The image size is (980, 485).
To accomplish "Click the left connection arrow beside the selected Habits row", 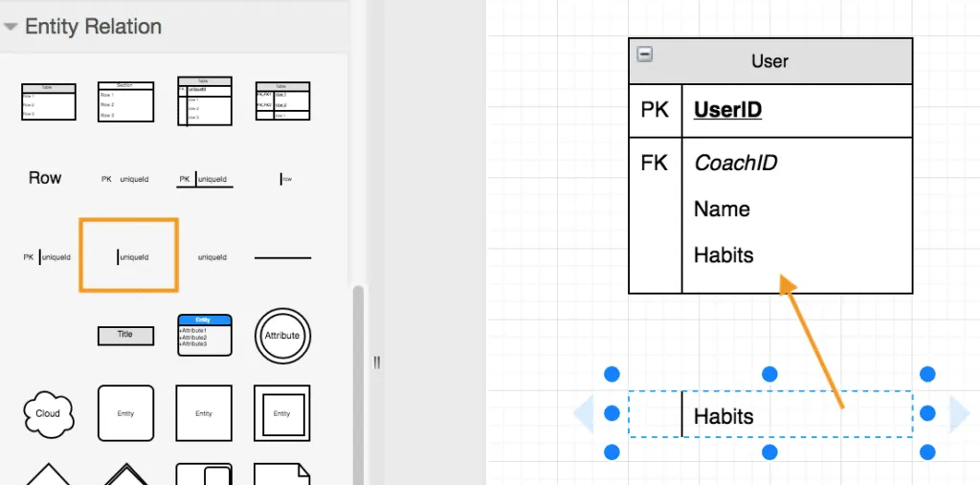I will [584, 413].
